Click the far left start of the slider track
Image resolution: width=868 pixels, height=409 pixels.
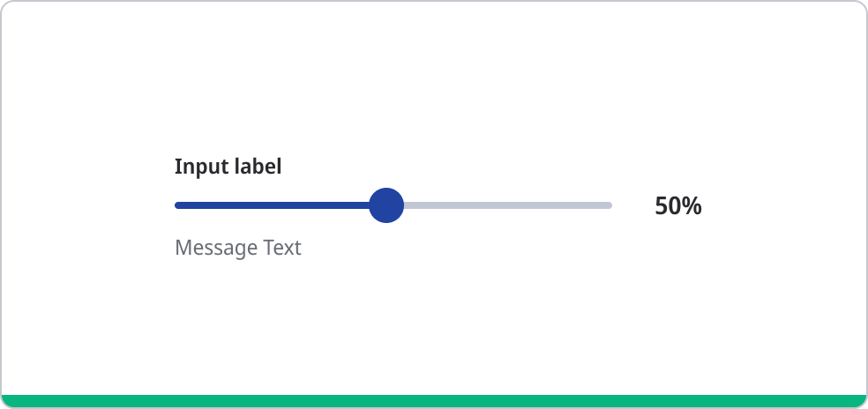pyautogui.click(x=178, y=205)
